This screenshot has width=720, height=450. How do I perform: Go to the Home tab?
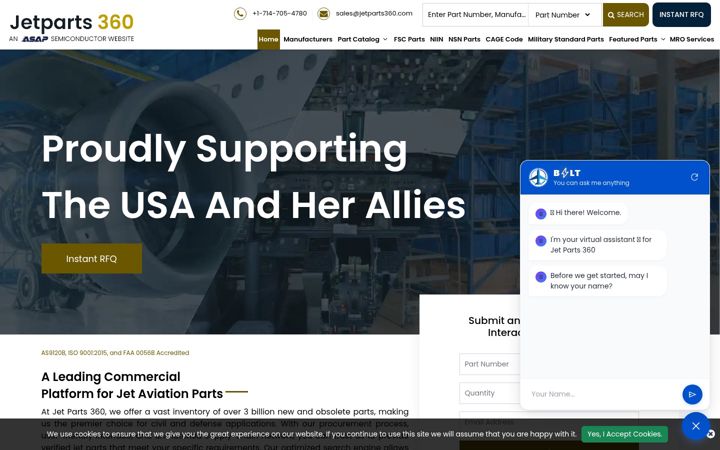(268, 39)
